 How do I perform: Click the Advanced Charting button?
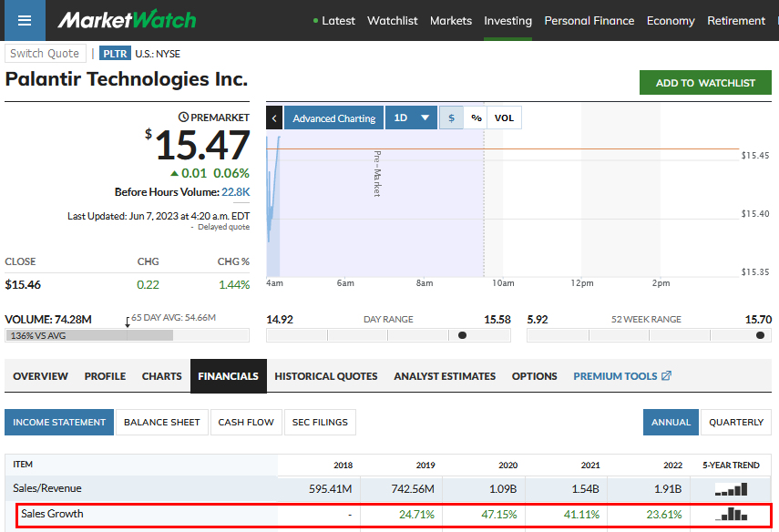click(333, 118)
